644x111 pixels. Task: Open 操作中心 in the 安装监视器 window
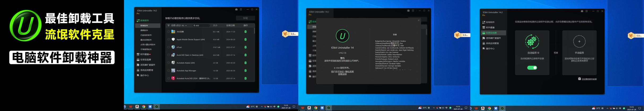click(x=488, y=49)
